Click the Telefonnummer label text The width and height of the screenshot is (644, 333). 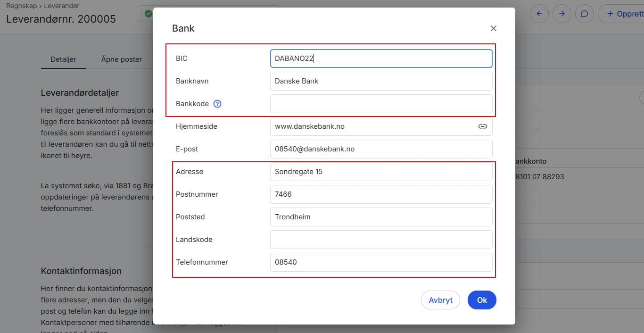pos(202,262)
